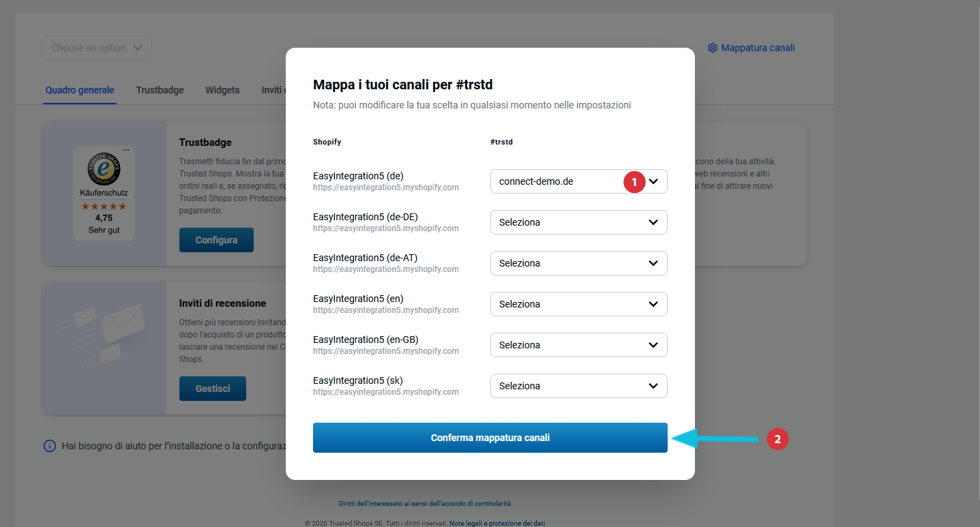Viewport: 980px width, 527px height.
Task: Open Note legali e protezione dei dati link
Action: 496,524
